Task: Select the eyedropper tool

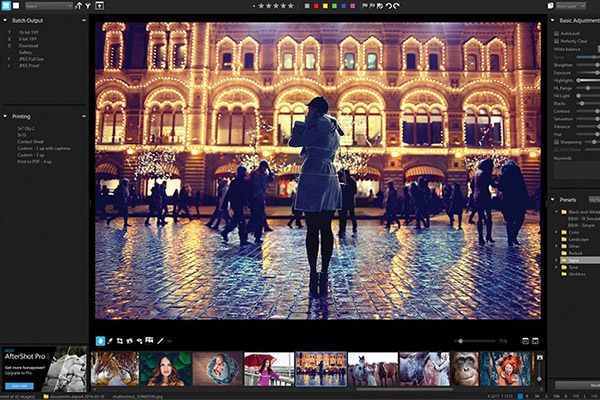Action: coord(110,341)
